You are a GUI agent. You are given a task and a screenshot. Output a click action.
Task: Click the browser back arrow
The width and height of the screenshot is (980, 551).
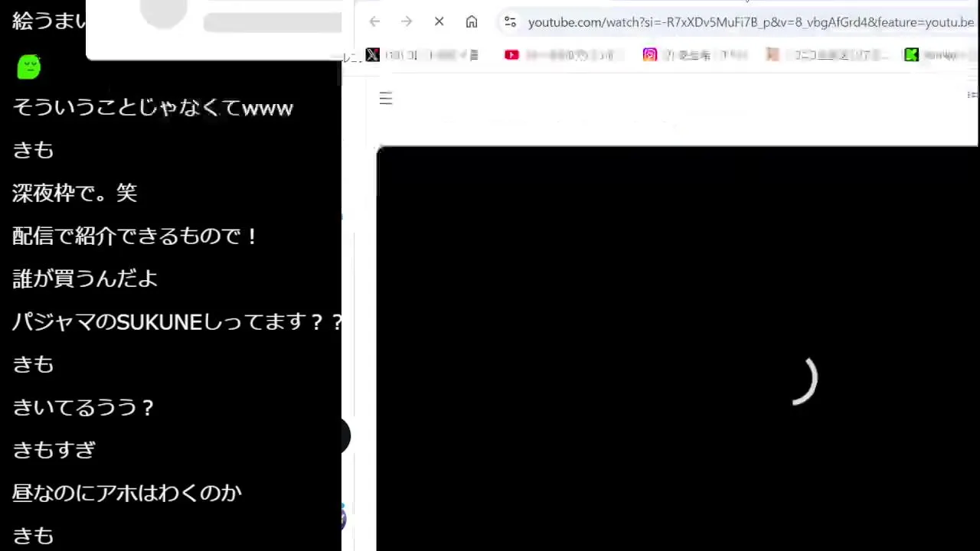point(374,22)
